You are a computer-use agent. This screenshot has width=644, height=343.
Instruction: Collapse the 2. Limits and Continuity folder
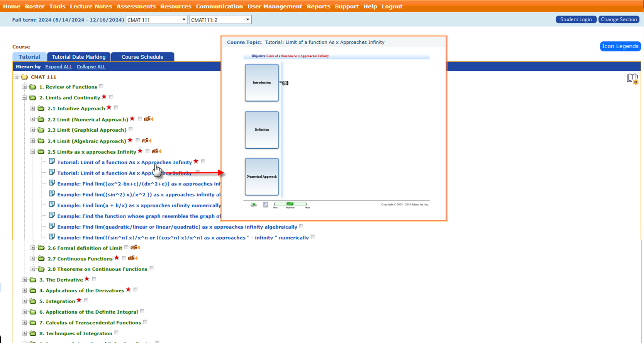(24, 98)
